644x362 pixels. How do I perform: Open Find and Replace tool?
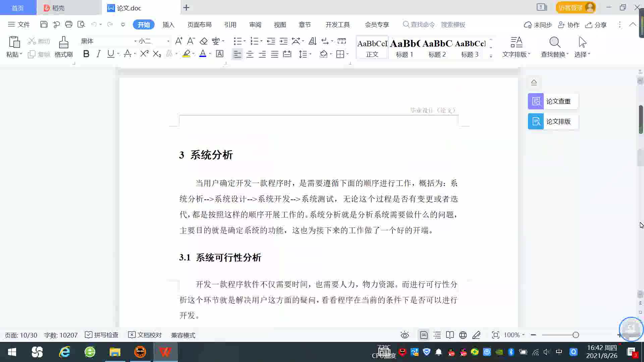(554, 47)
